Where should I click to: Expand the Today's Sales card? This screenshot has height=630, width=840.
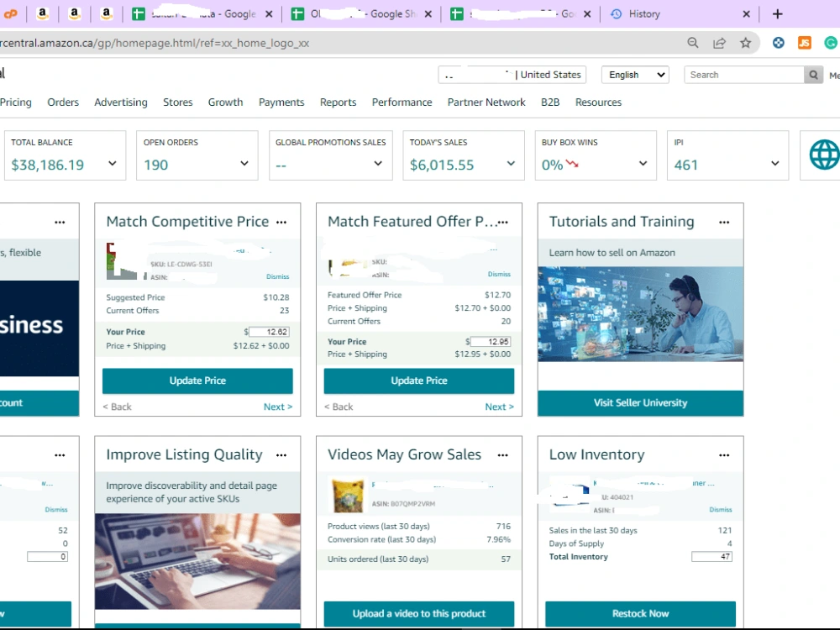(x=511, y=164)
